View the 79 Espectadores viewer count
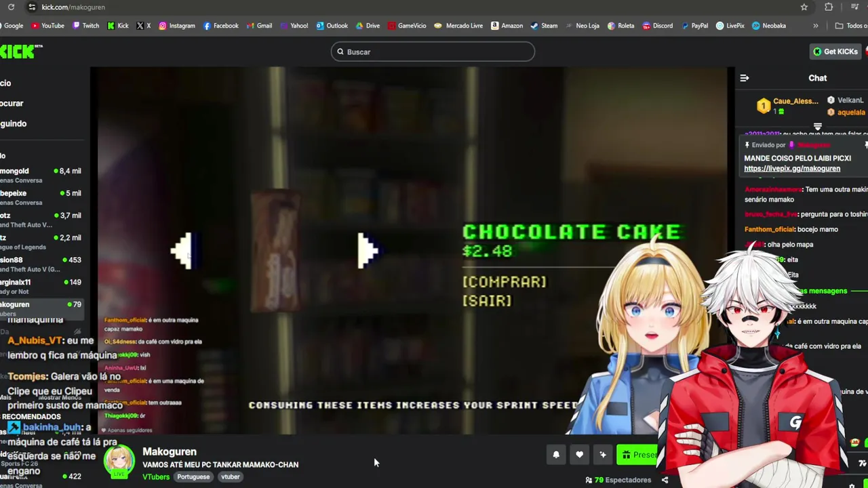 click(x=618, y=480)
